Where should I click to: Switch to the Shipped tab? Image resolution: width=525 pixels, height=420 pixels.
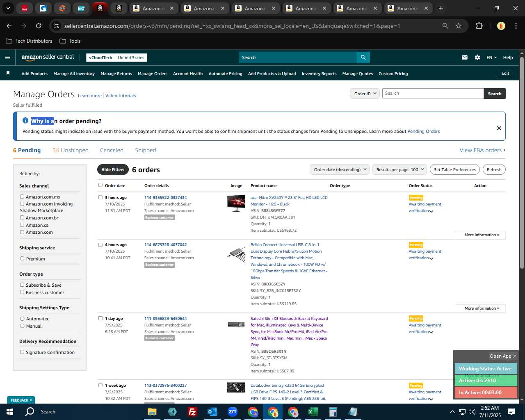pos(146,150)
